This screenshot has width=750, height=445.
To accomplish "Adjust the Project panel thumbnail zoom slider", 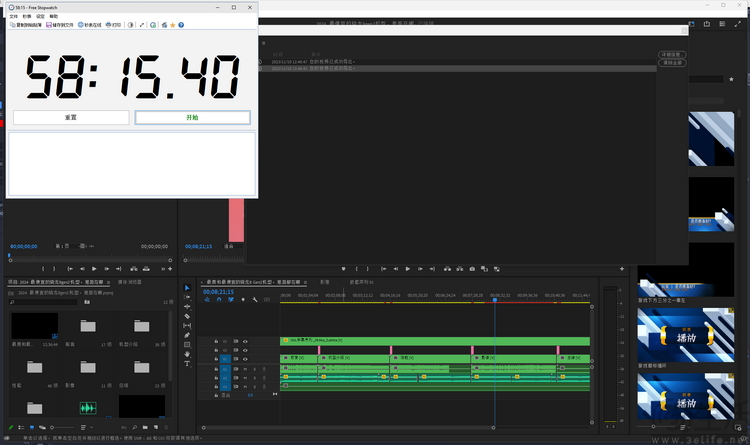I will point(61,427).
